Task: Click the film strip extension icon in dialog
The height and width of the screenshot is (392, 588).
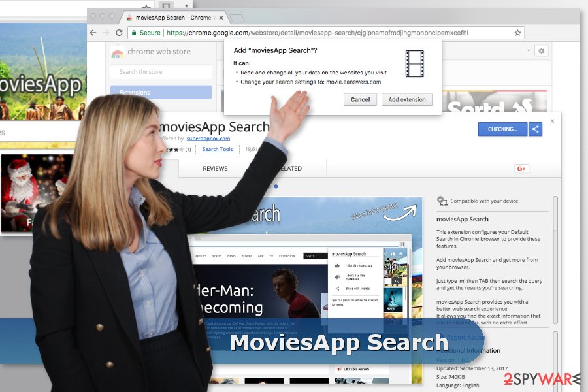Action: pos(414,64)
